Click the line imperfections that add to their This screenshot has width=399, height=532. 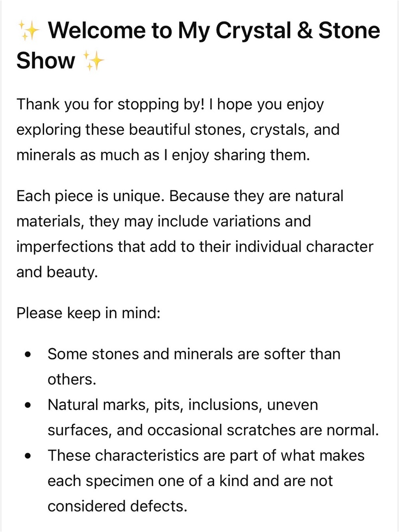(195, 247)
